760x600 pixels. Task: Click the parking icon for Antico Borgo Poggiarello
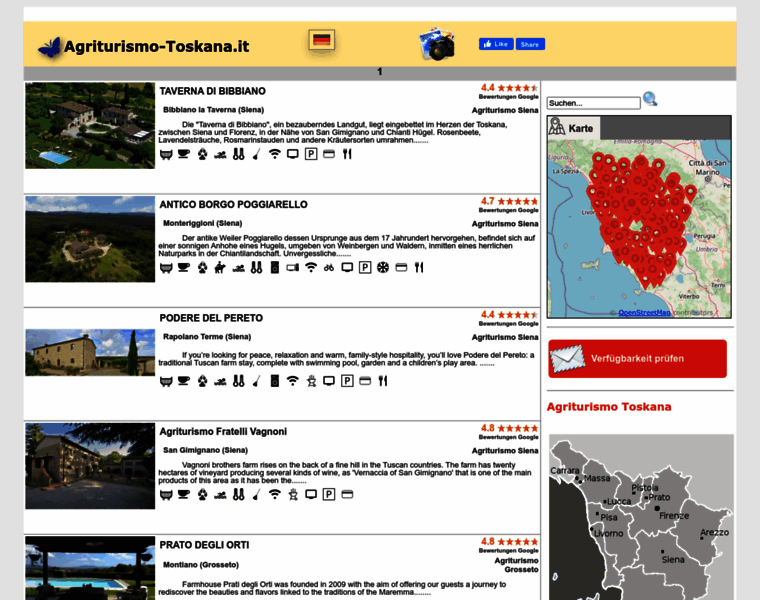click(x=365, y=268)
